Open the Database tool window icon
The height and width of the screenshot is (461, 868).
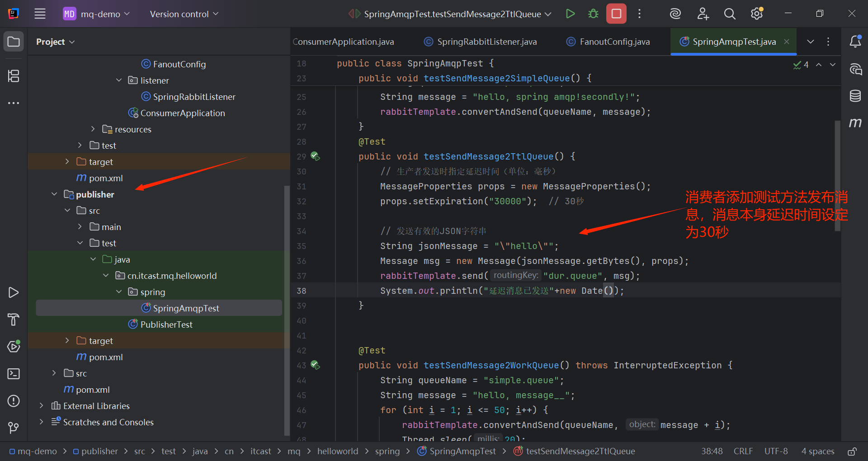pyautogui.click(x=855, y=96)
